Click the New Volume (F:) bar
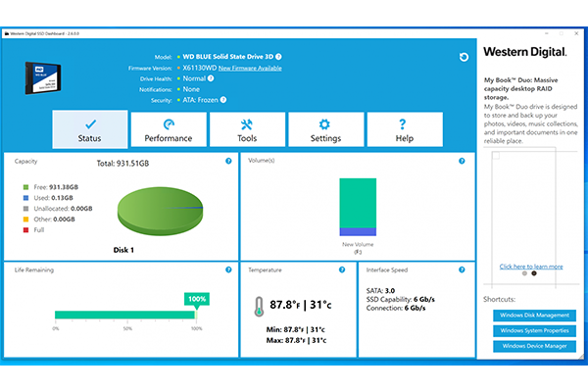 pos(357,208)
